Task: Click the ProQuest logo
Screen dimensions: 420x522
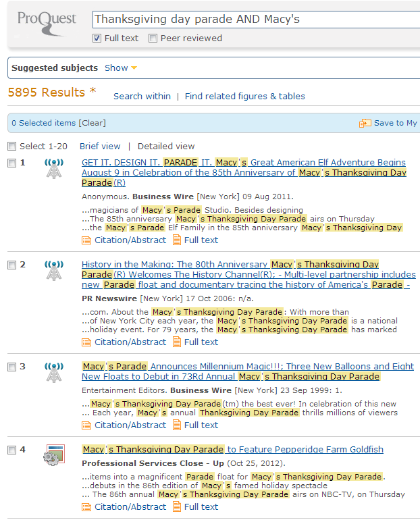Action: (47, 23)
